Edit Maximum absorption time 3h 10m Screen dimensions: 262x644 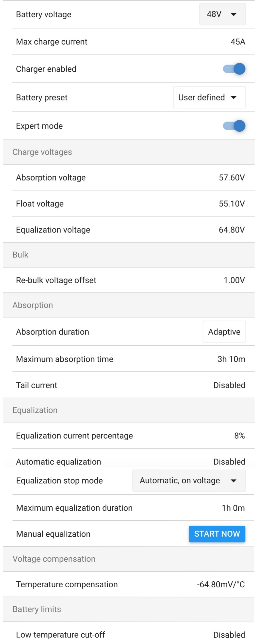click(x=231, y=359)
